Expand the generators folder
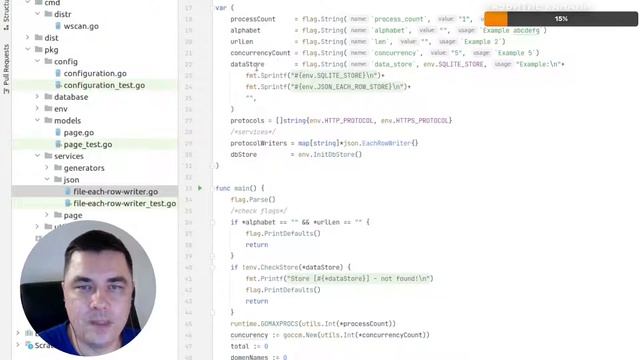This screenshot has height=360, width=640. coord(47,168)
